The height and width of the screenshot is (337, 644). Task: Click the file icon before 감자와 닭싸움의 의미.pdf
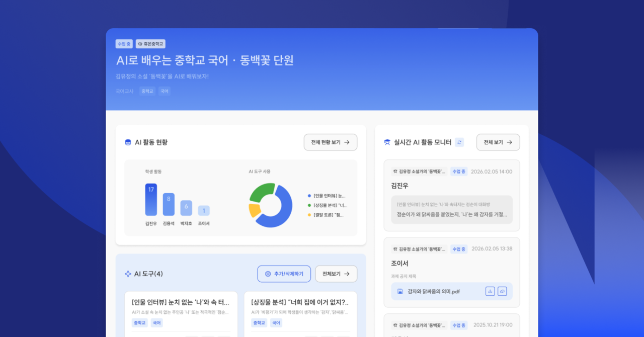click(x=400, y=291)
